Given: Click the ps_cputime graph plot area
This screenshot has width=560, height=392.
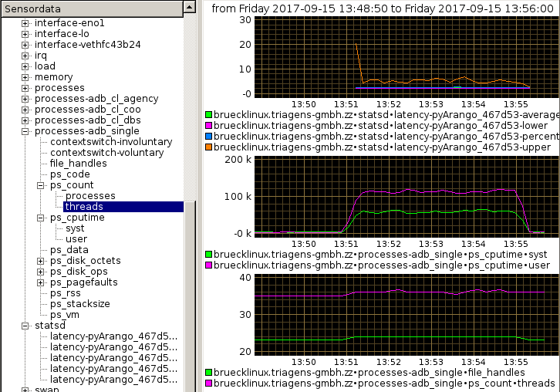Looking at the screenshot, I should click(407, 197).
